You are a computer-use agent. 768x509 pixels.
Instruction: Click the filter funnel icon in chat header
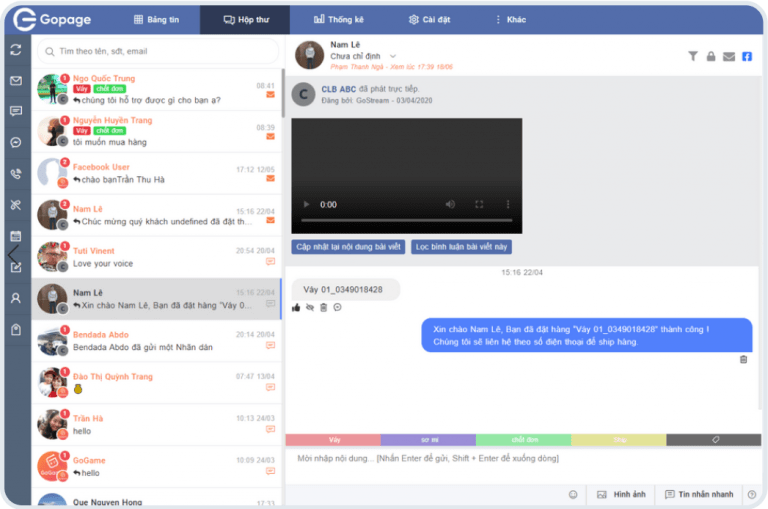(693, 56)
